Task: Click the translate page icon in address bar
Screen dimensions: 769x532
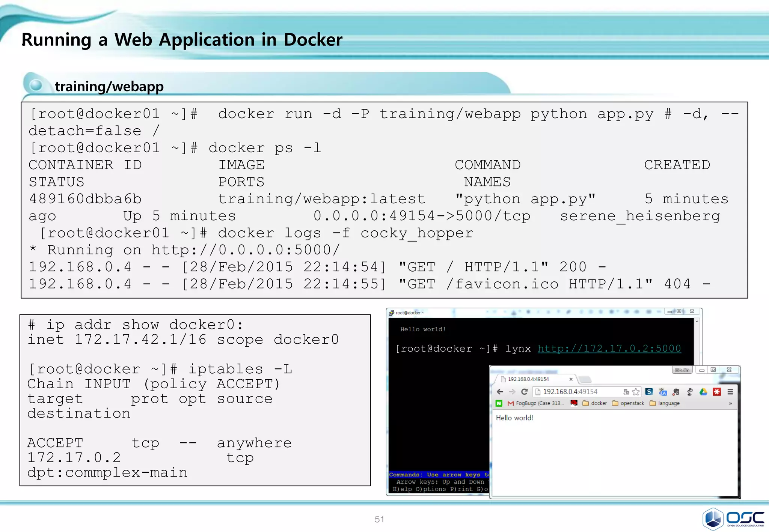Action: tap(626, 392)
